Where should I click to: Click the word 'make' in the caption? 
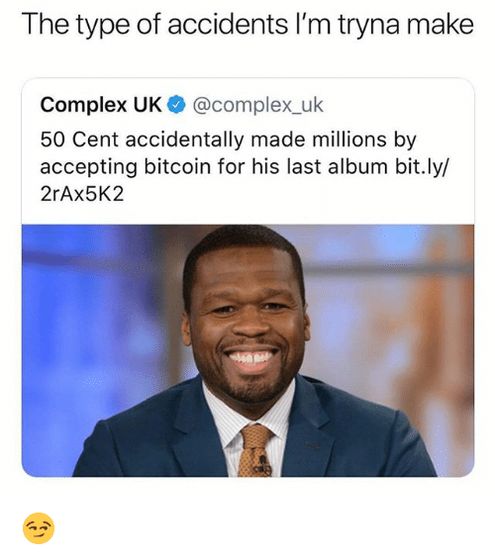click(440, 25)
